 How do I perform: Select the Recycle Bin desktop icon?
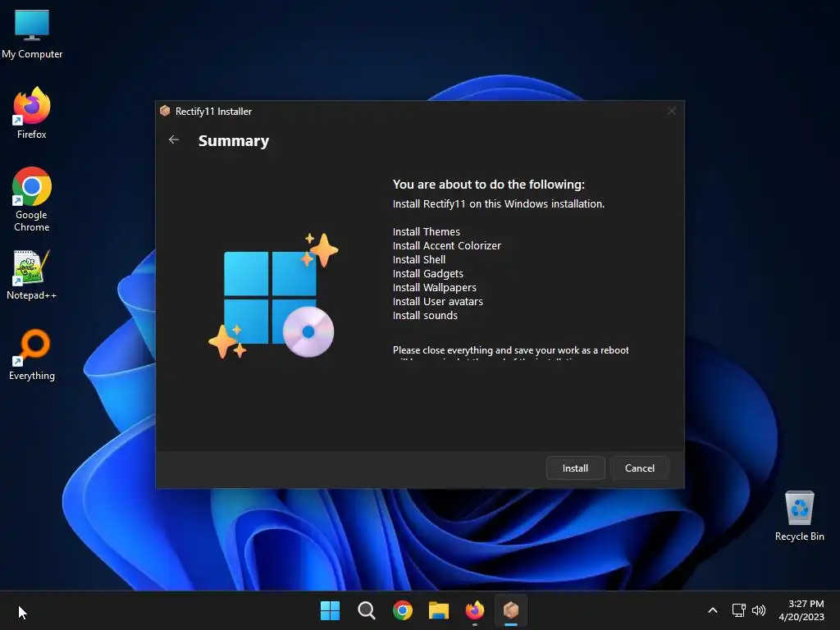799,516
